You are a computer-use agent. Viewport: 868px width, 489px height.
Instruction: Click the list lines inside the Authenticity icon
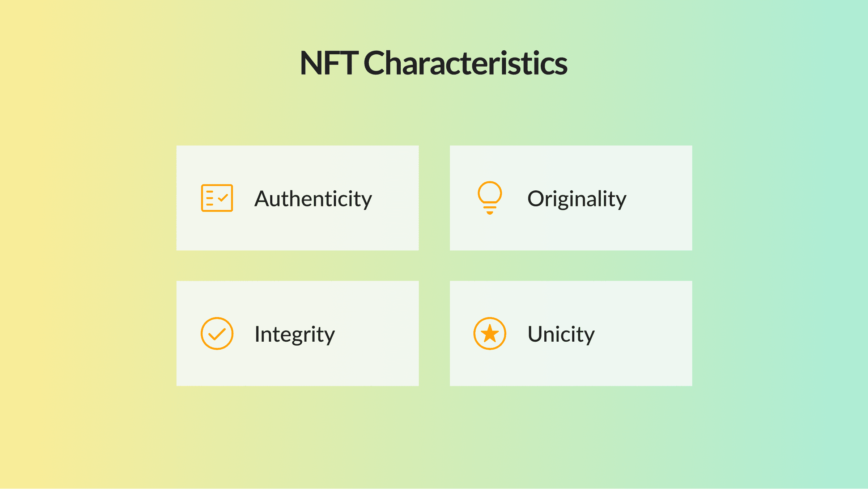(x=209, y=198)
